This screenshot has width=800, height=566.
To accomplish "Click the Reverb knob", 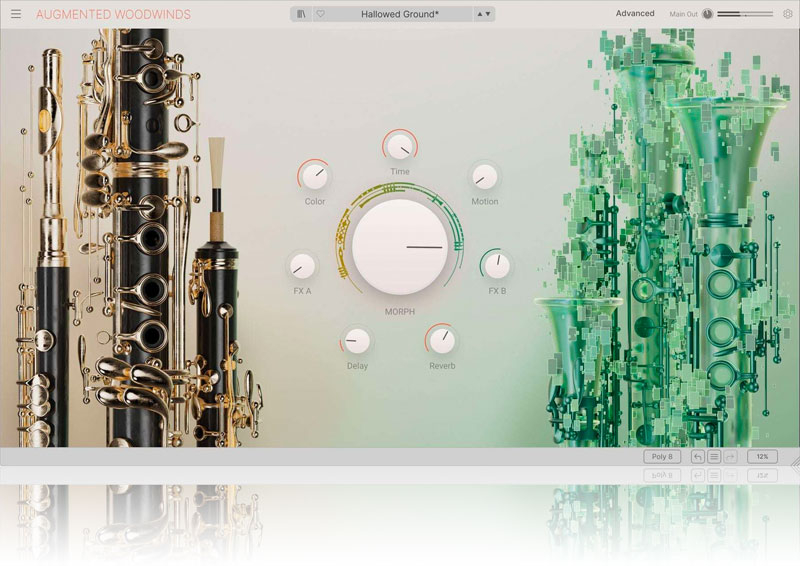I will point(442,341).
